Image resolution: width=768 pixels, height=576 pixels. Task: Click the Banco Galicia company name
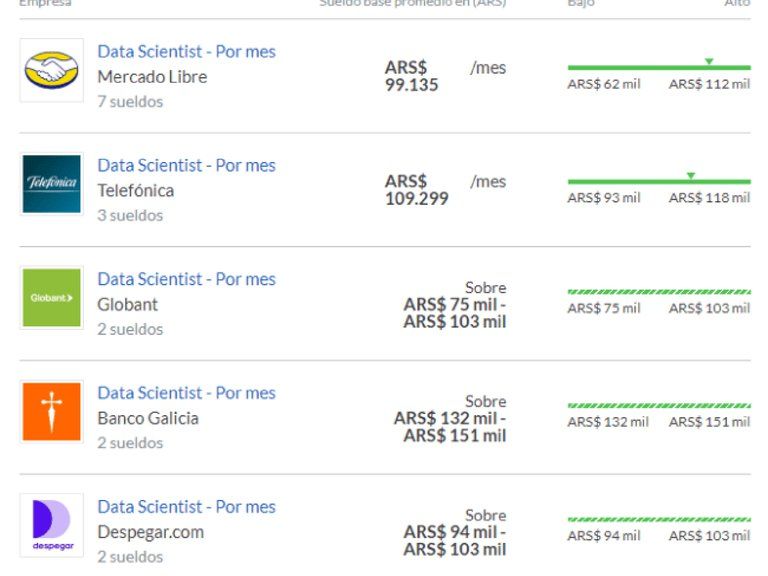pyautogui.click(x=148, y=418)
